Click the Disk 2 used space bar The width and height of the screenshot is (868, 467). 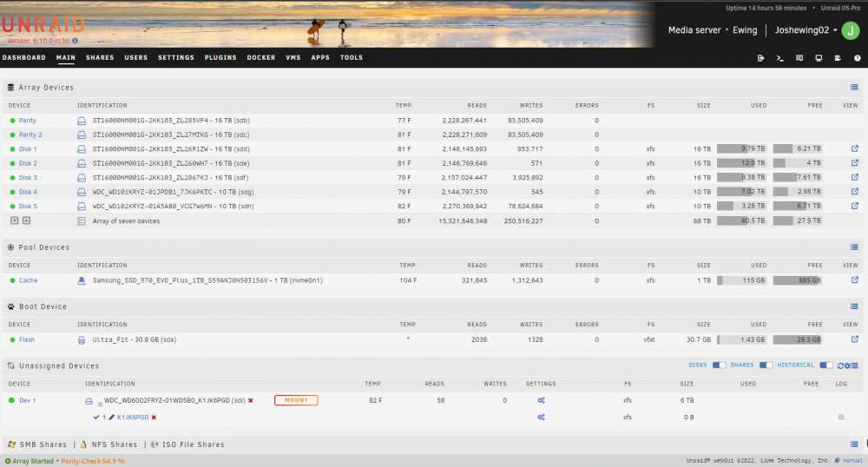[742, 163]
